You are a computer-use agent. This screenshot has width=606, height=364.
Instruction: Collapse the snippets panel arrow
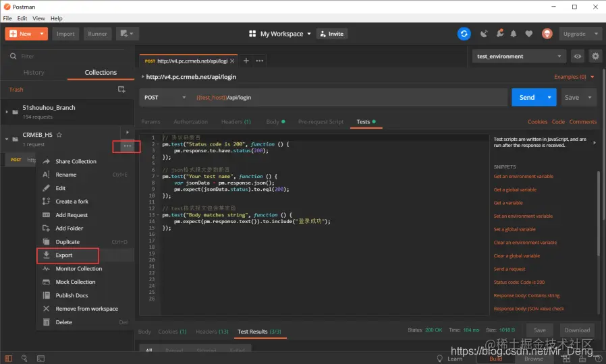(x=595, y=142)
